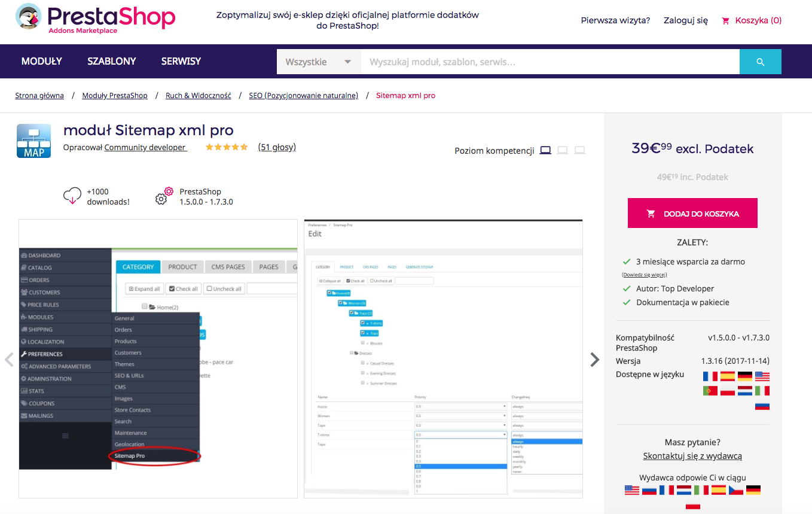Click the five-star rating
Screen dimensions: 812x514
point(227,147)
